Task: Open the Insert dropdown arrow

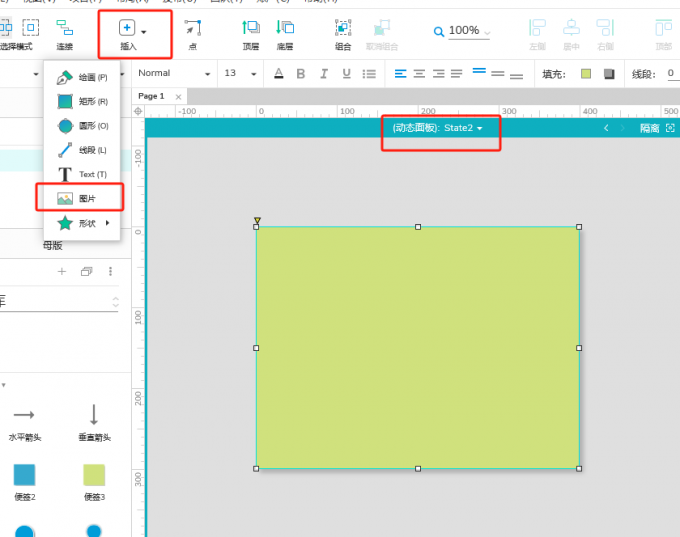Action: (x=144, y=32)
